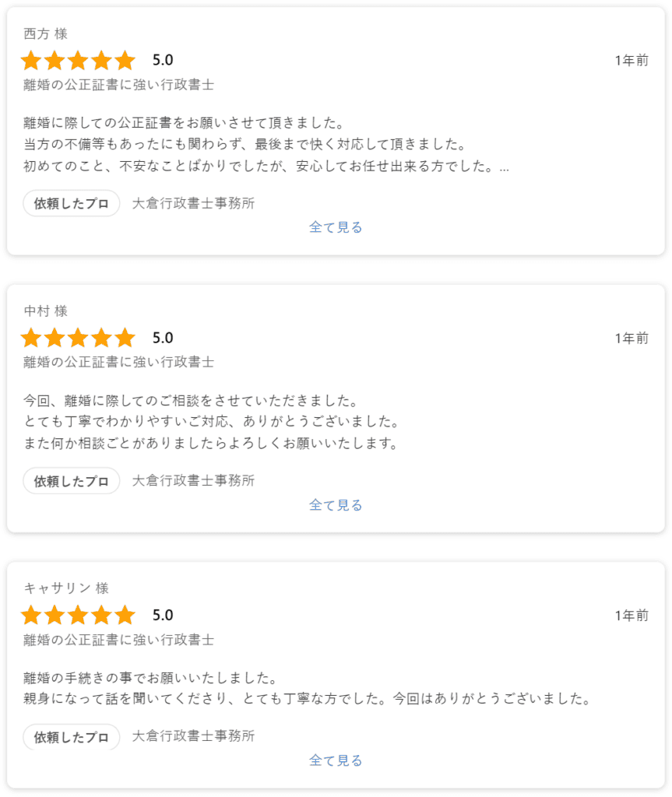The image size is (672, 797).
Task: Click 依頼したプロ badge in 中村 様 review
Action: 71,481
